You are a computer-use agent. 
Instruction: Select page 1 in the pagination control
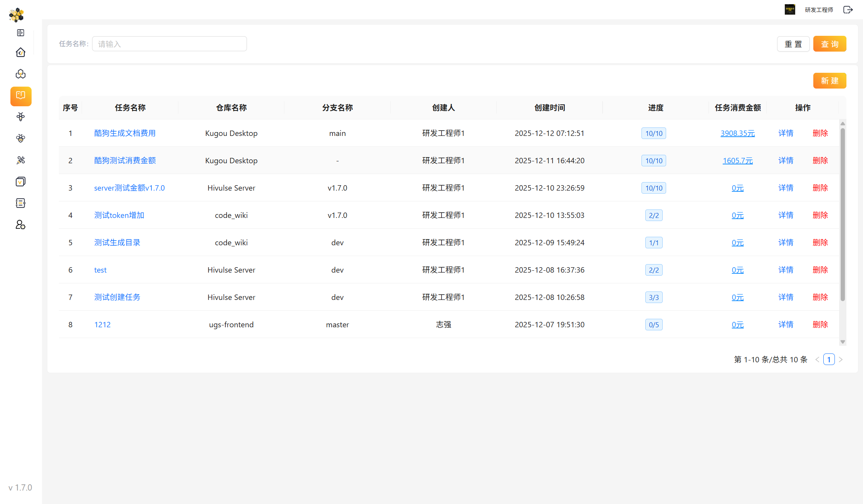[x=829, y=359]
